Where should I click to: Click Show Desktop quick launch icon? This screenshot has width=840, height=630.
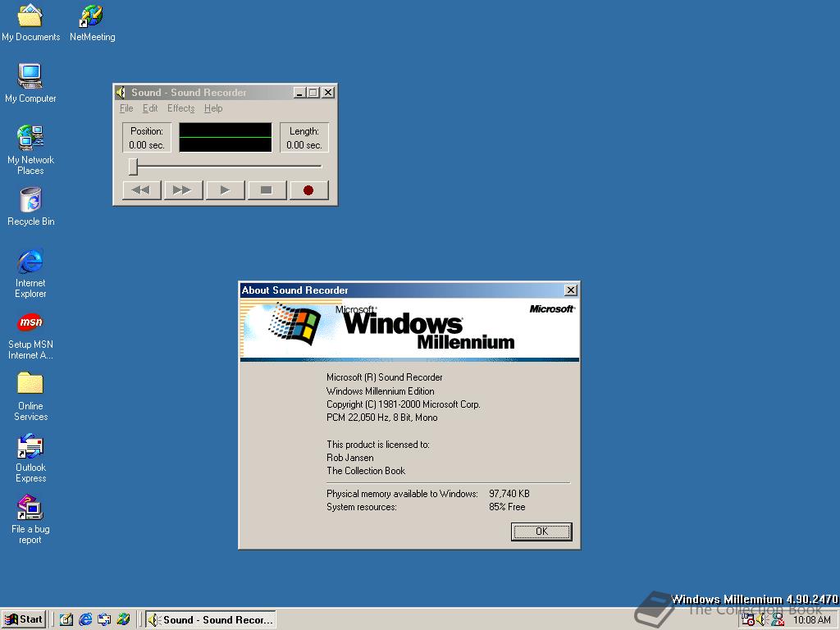(x=66, y=620)
